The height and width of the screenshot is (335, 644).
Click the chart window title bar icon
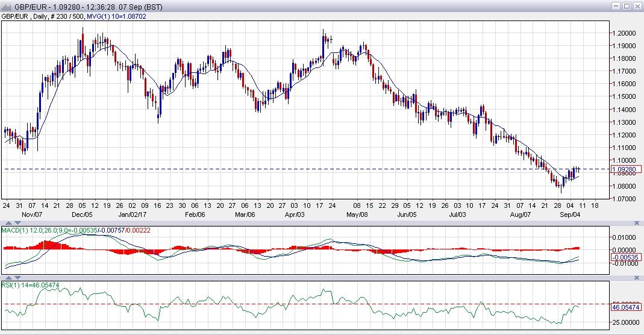click(x=6, y=6)
